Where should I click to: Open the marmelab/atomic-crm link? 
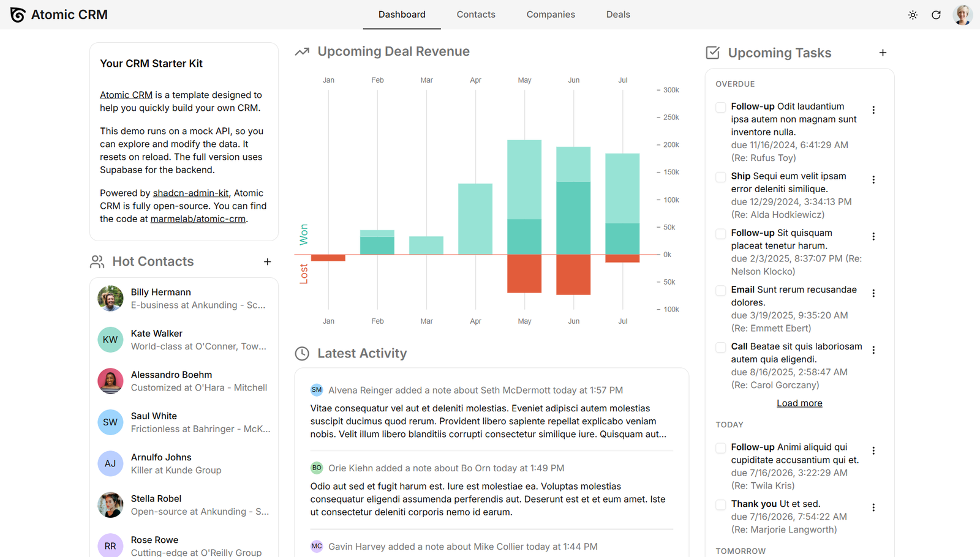(198, 219)
